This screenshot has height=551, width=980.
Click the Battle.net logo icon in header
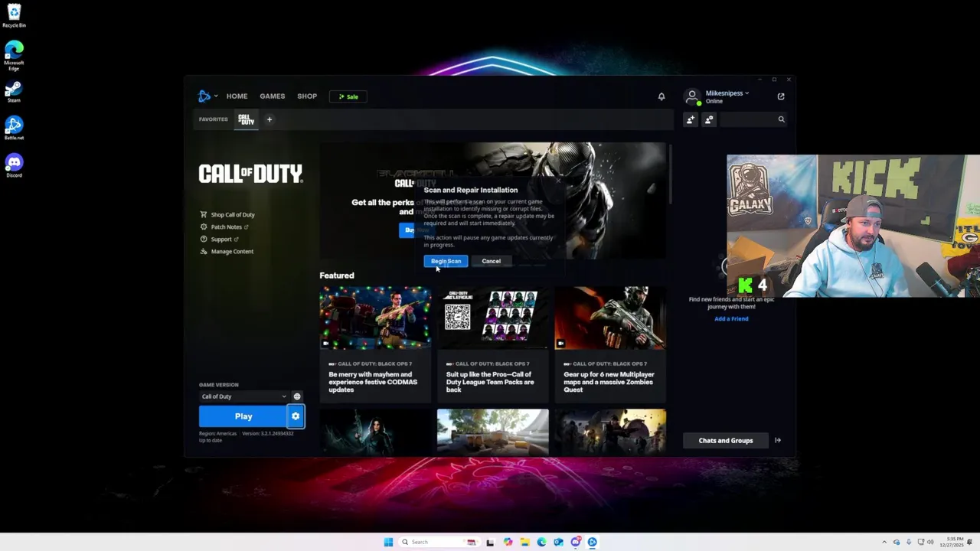coord(204,96)
